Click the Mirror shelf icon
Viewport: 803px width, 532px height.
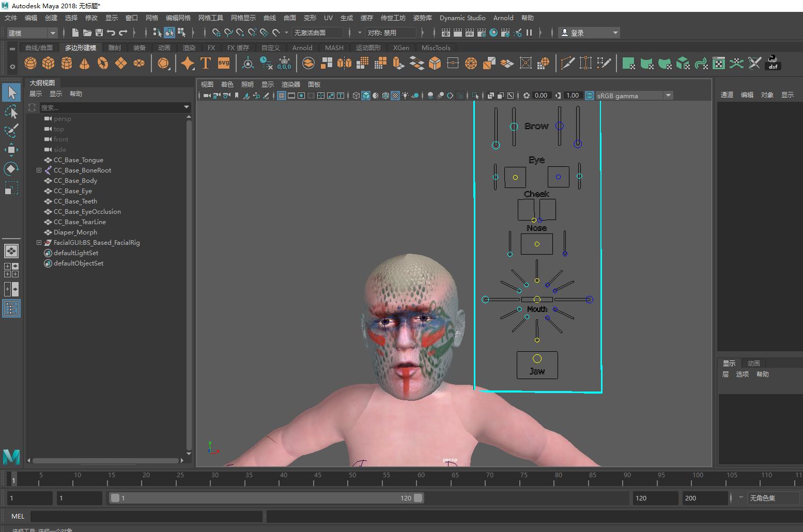click(x=344, y=64)
